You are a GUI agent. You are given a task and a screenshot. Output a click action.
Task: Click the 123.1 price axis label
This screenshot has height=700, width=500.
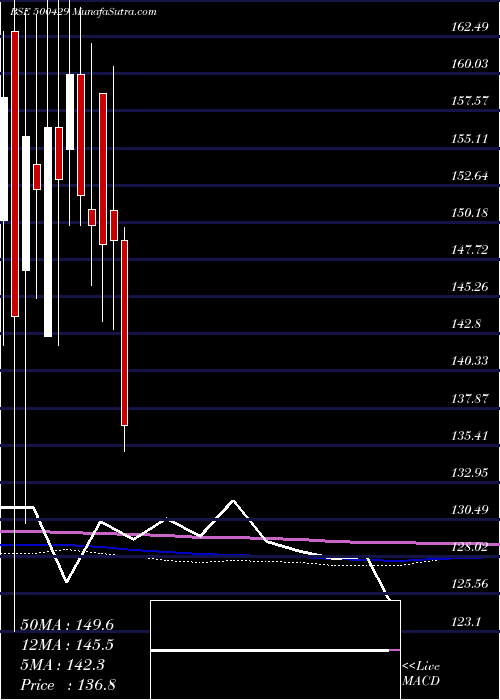click(x=466, y=621)
